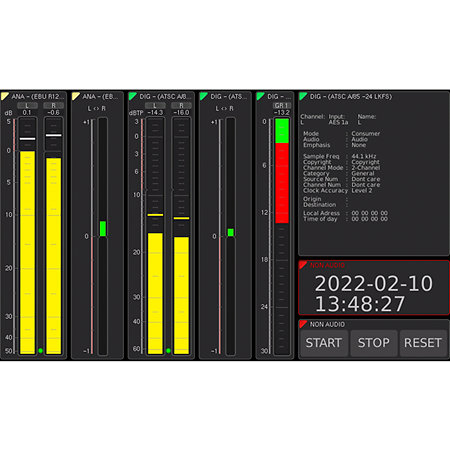This screenshot has height=450, width=450.
Task: Click the Input value 'AES 1a'
Action: pos(338,122)
